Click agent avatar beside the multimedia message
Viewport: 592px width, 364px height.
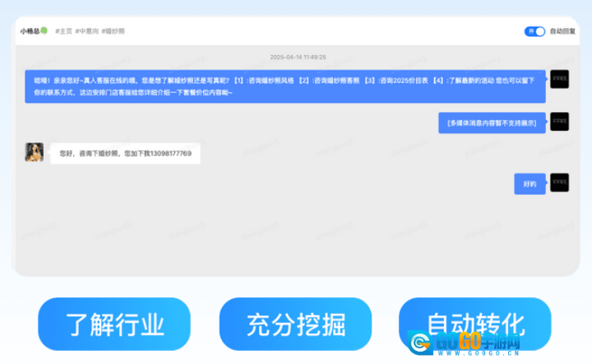click(559, 122)
